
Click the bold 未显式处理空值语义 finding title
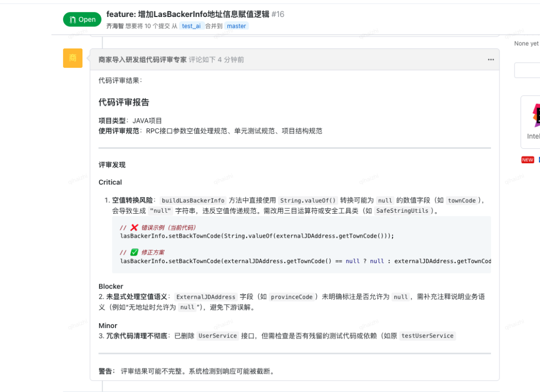[x=136, y=297]
